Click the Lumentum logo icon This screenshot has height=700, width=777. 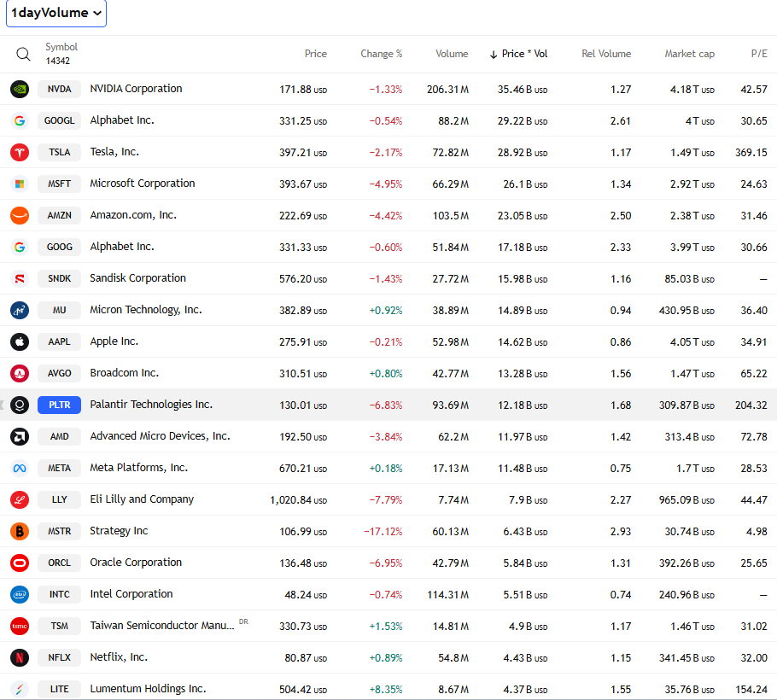pos(20,689)
